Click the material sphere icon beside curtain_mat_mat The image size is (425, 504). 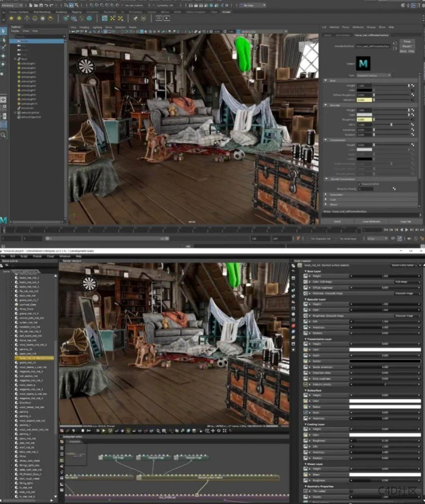tap(17, 322)
